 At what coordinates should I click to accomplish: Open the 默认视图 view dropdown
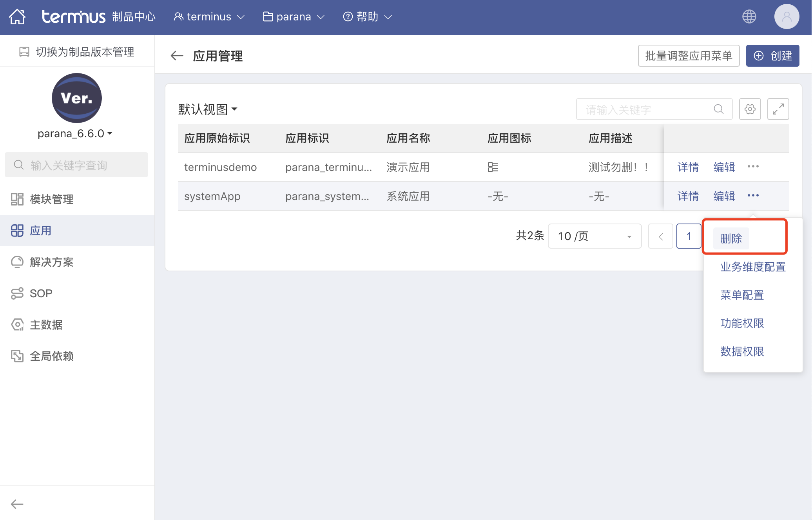208,109
